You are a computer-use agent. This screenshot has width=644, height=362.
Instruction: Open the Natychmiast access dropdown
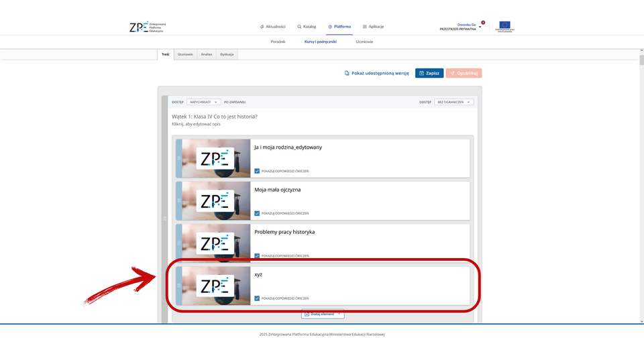[203, 102]
